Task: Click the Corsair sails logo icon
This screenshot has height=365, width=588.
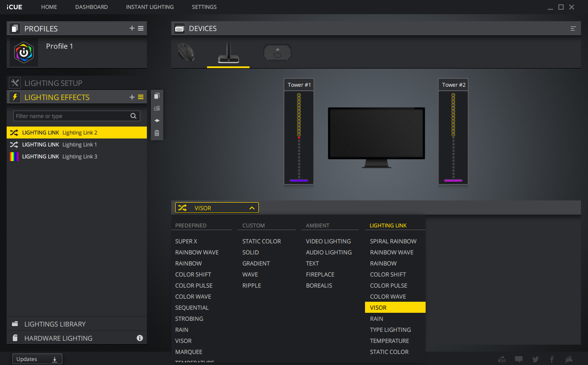Action: tap(570, 359)
